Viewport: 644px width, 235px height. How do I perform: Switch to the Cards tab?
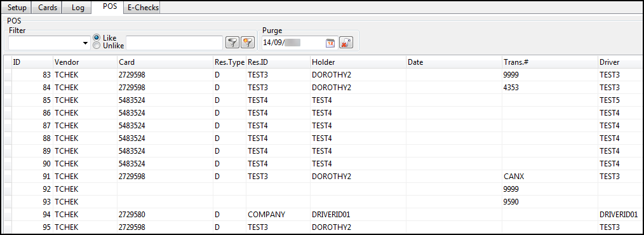point(47,8)
